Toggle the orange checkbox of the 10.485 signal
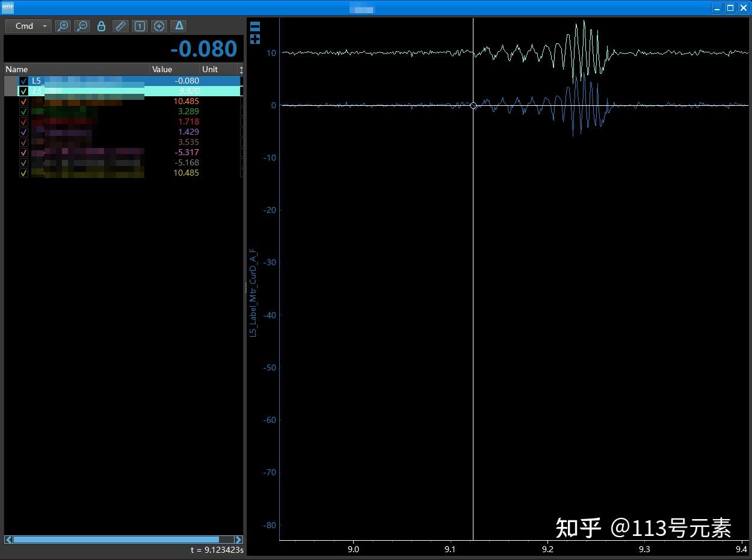This screenshot has height=560, width=752. point(23,101)
